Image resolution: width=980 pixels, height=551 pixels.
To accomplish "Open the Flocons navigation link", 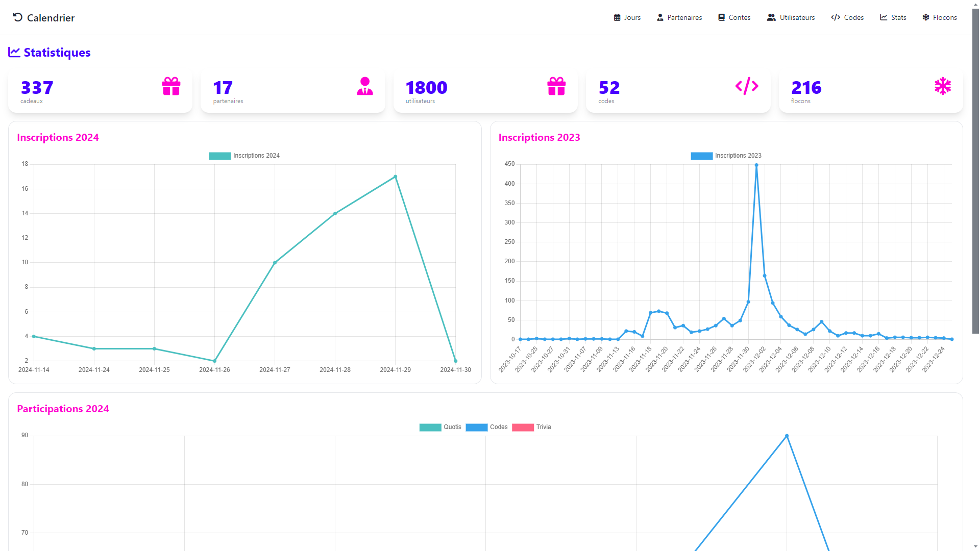I will pos(940,17).
